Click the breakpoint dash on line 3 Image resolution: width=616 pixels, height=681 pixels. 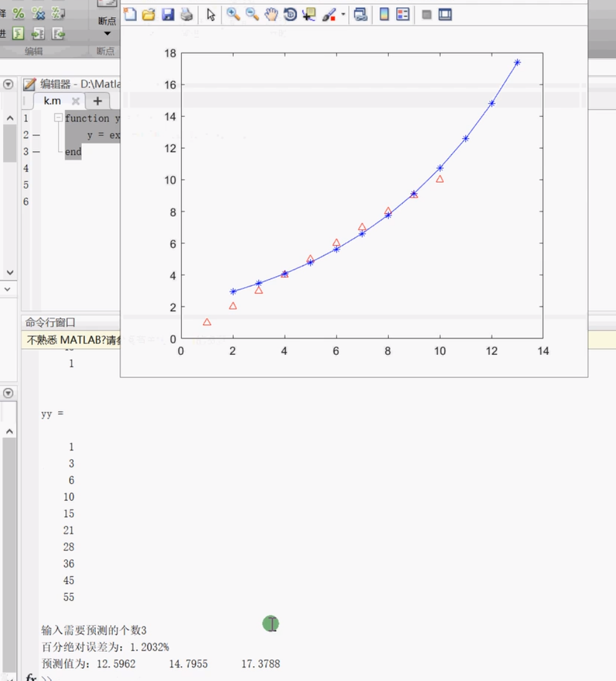click(37, 151)
